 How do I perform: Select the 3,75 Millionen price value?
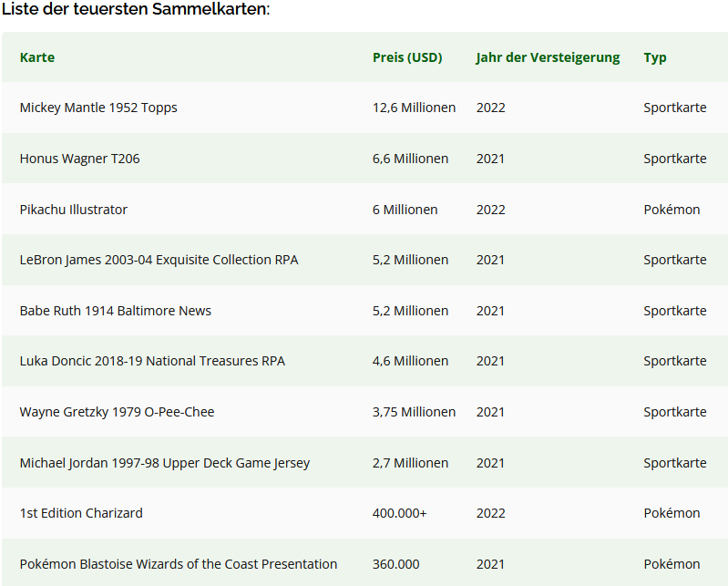414,412
